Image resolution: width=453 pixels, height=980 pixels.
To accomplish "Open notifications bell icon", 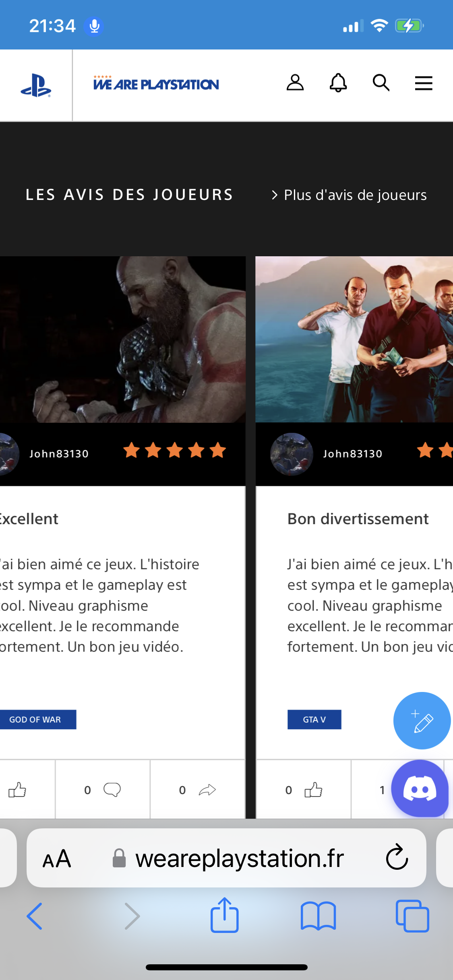I will click(338, 83).
